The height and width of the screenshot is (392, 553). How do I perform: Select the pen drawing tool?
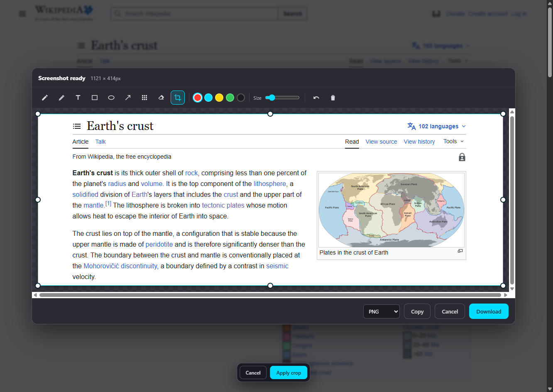[45, 98]
